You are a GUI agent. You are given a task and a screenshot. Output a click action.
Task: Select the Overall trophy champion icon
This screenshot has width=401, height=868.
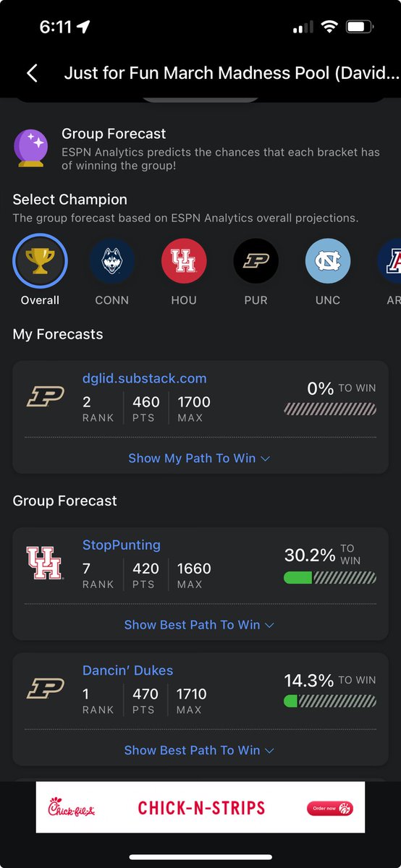(40, 261)
